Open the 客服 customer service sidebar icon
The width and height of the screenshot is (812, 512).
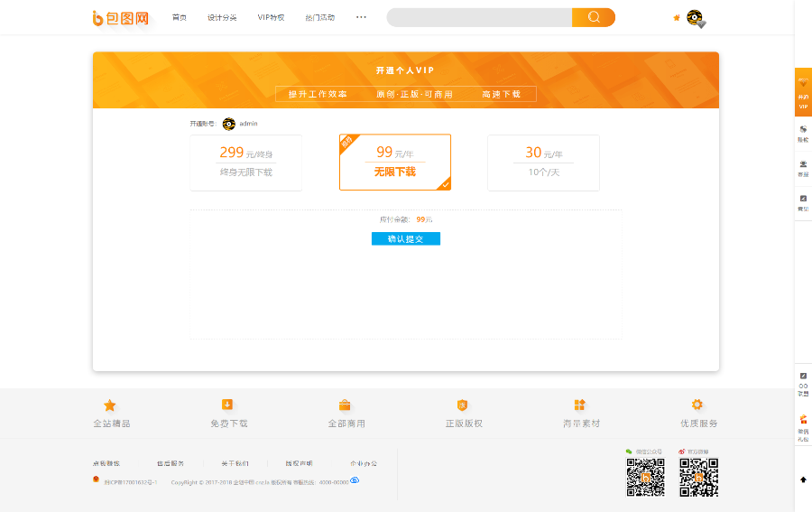pos(803,169)
